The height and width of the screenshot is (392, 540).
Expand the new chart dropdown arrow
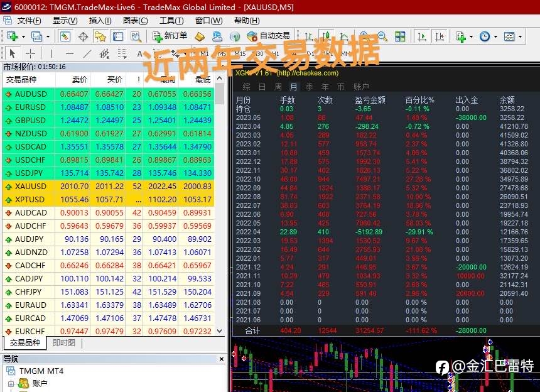(x=23, y=36)
